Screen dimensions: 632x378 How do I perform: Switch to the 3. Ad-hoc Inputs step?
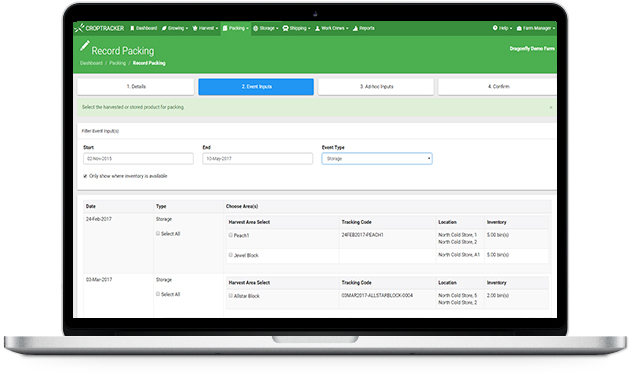coord(376,87)
